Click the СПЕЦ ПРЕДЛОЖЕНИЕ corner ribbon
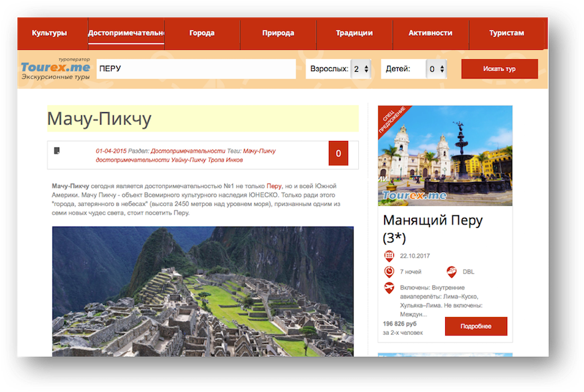This screenshot has width=584, height=392. tap(391, 120)
